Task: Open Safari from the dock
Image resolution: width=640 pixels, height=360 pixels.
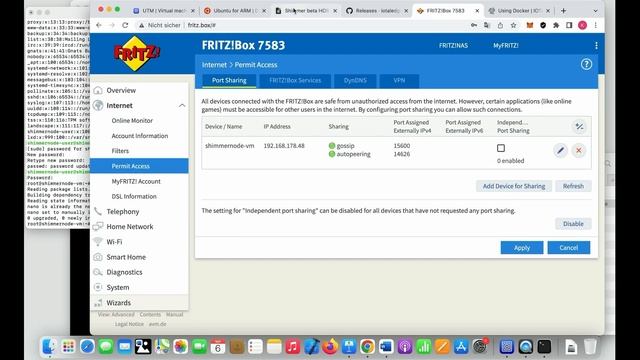Action: tap(87, 347)
